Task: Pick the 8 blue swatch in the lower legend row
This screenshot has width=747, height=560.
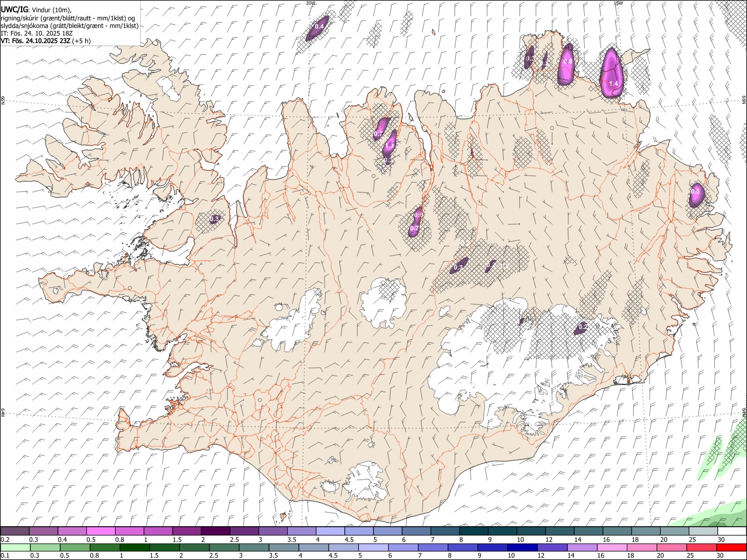Action: coord(463,547)
